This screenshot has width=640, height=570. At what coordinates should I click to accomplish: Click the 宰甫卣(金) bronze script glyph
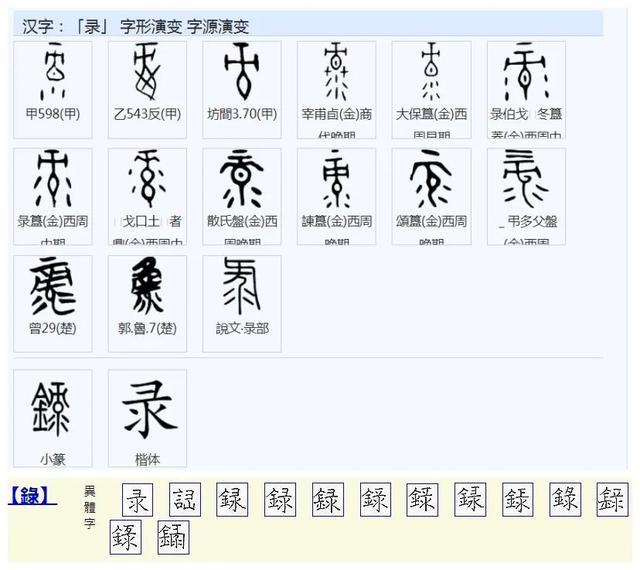coord(336,72)
